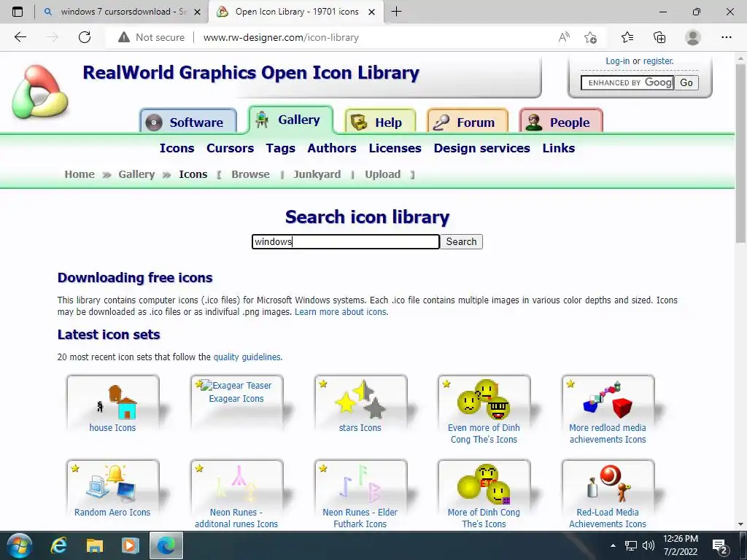747x560 pixels.
Task: Open Learn more about icons link
Action: 341,312
